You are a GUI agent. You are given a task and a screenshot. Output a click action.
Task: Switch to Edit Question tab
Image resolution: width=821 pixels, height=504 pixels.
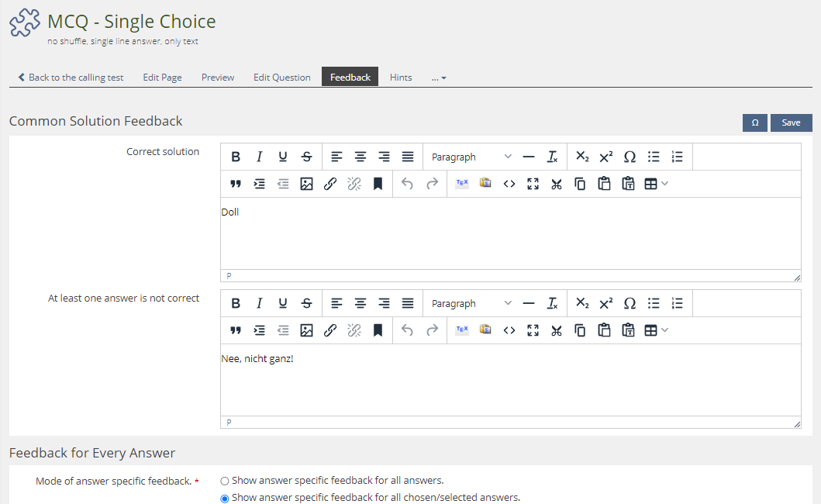click(281, 78)
